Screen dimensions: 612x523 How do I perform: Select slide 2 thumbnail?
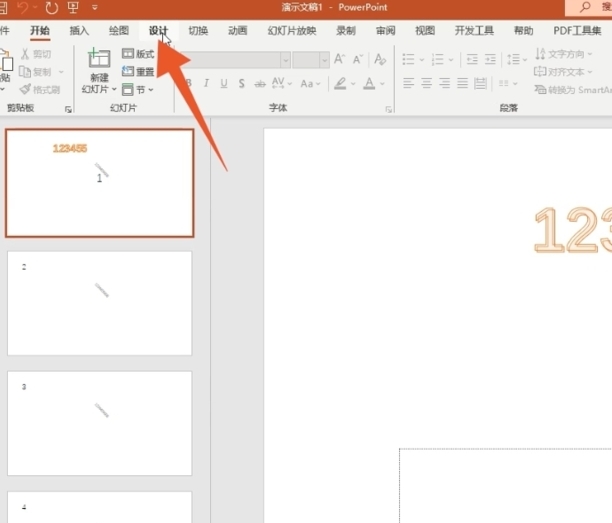click(100, 303)
